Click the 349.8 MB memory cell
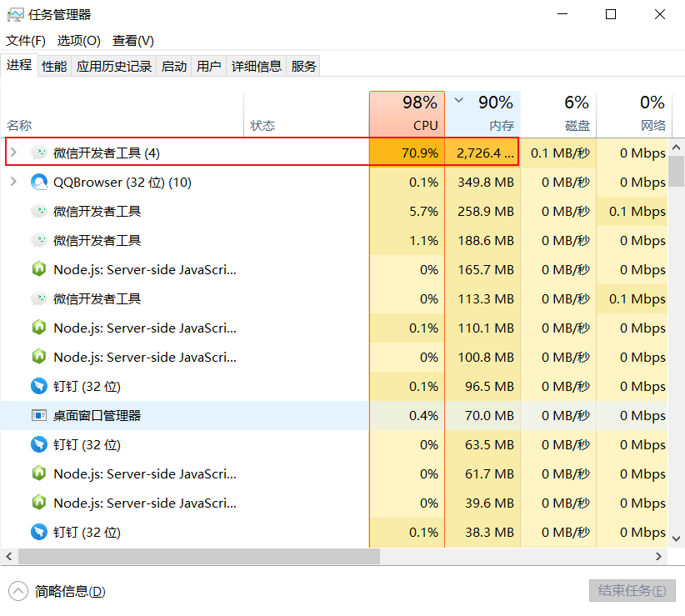The height and width of the screenshot is (616, 685). (482, 183)
